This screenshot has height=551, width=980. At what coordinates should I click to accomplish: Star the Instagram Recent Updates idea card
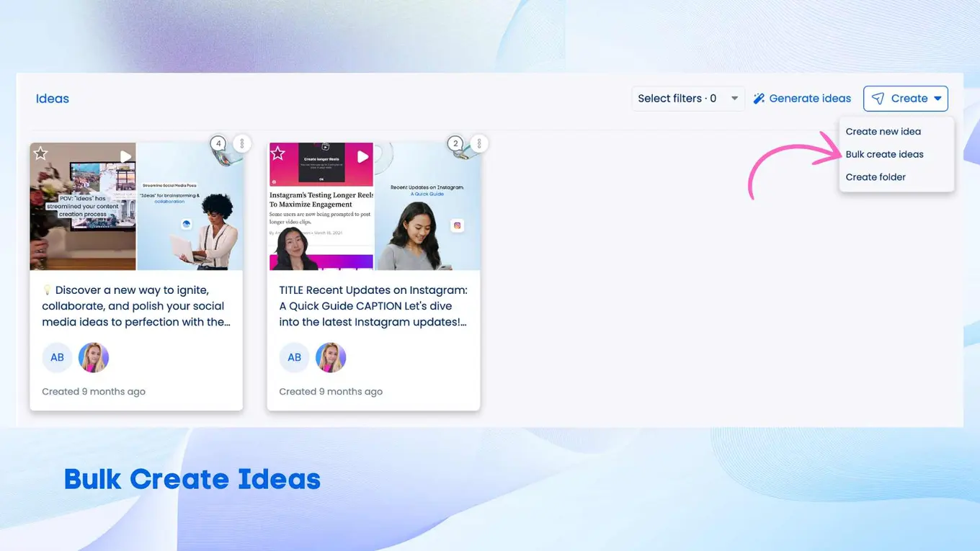click(278, 153)
